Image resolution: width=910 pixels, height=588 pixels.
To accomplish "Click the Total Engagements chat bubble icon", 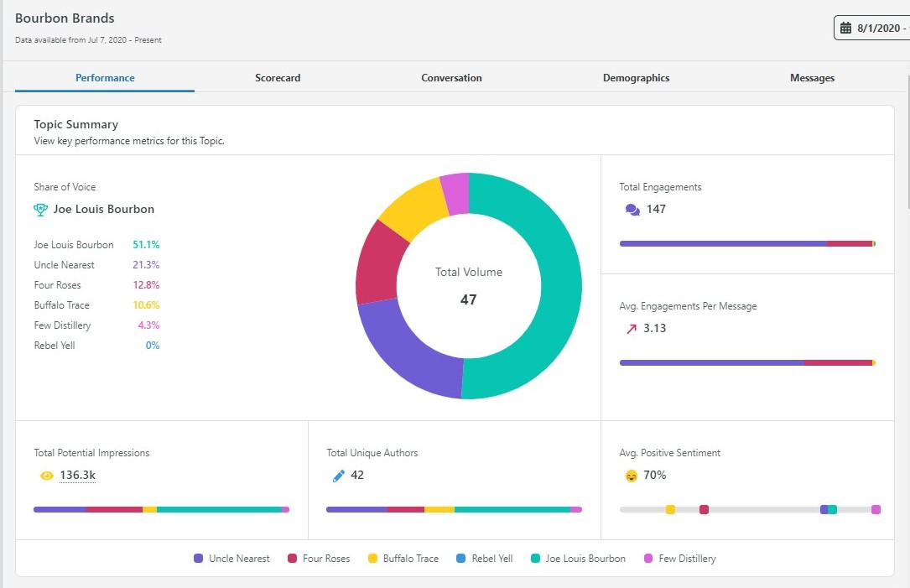I will [632, 210].
